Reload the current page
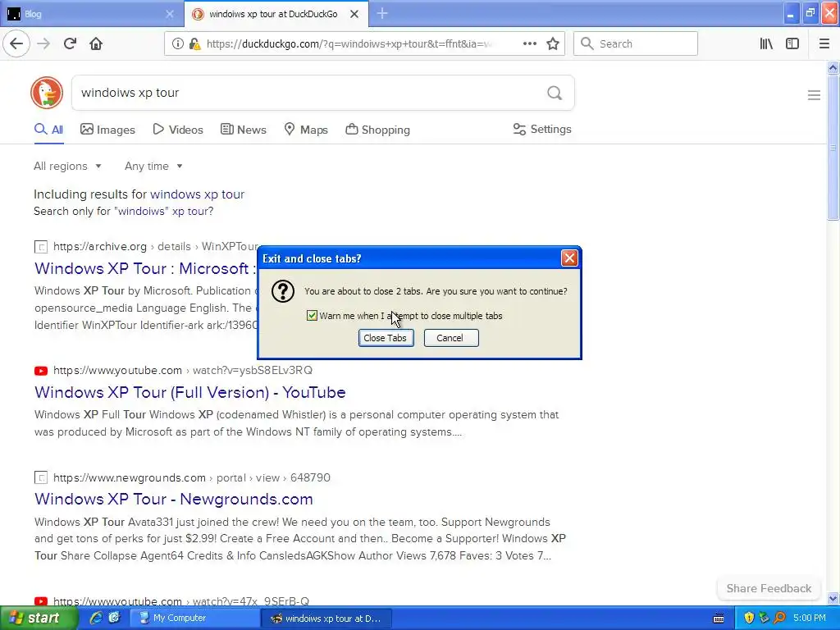The width and height of the screenshot is (840, 630). click(70, 43)
